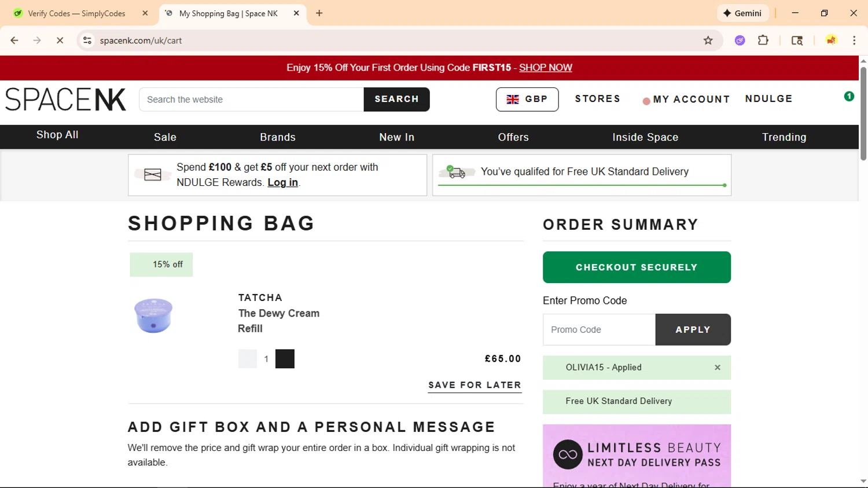Screen dimensions: 868x488
Task: Bookmark this page with the star icon
Action: pyautogui.click(x=708, y=41)
